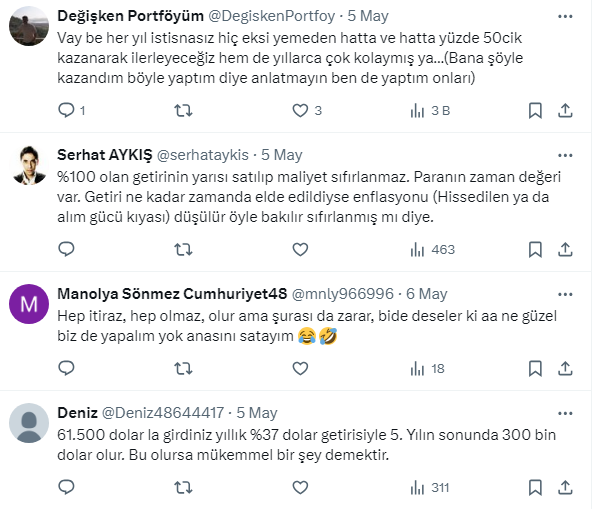Share Değişken Portföyüm's tweet
Screen dimensions: 608x509
tap(565, 110)
